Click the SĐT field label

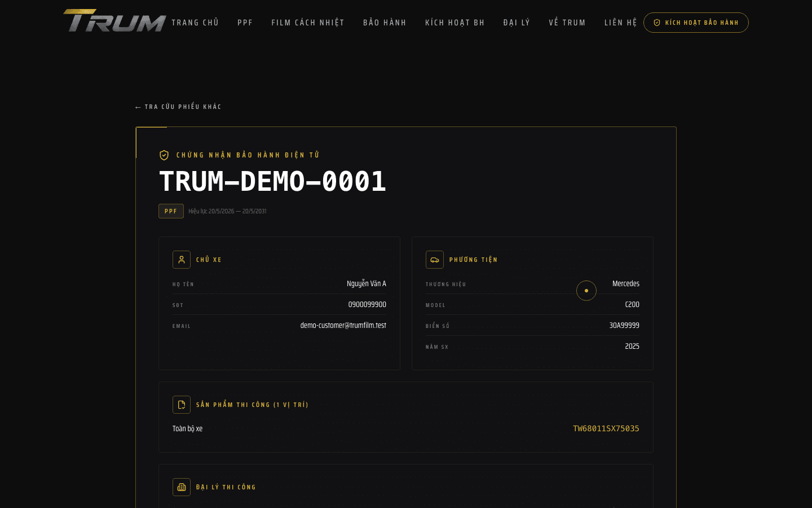point(178,305)
